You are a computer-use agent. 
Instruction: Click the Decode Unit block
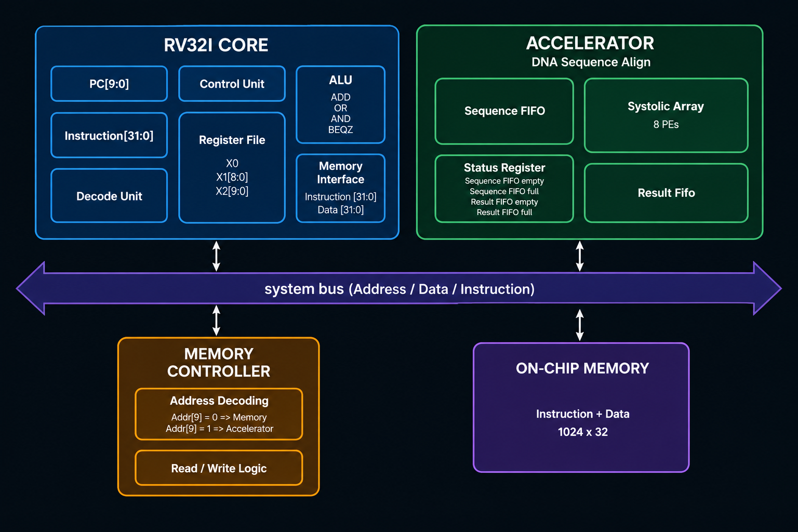pos(109,196)
